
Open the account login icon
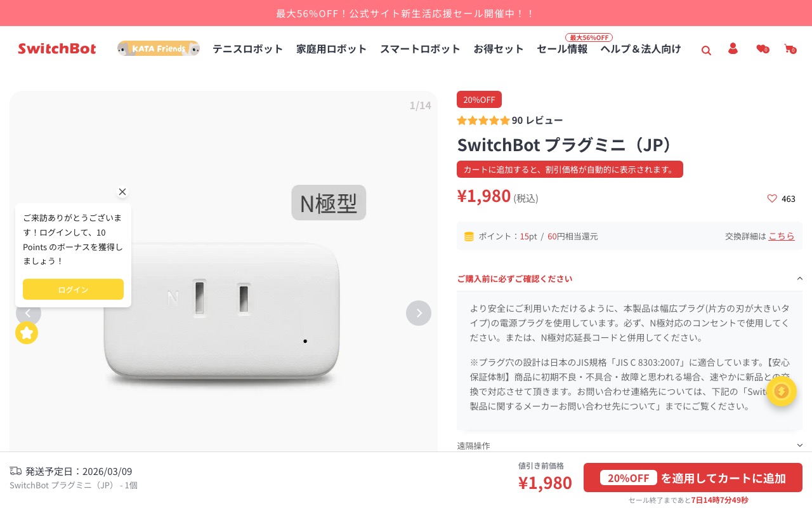733,50
